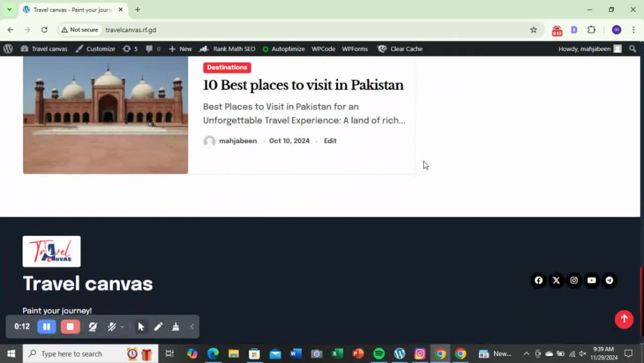Click the page vertical scrollbar thumb

tap(641, 301)
